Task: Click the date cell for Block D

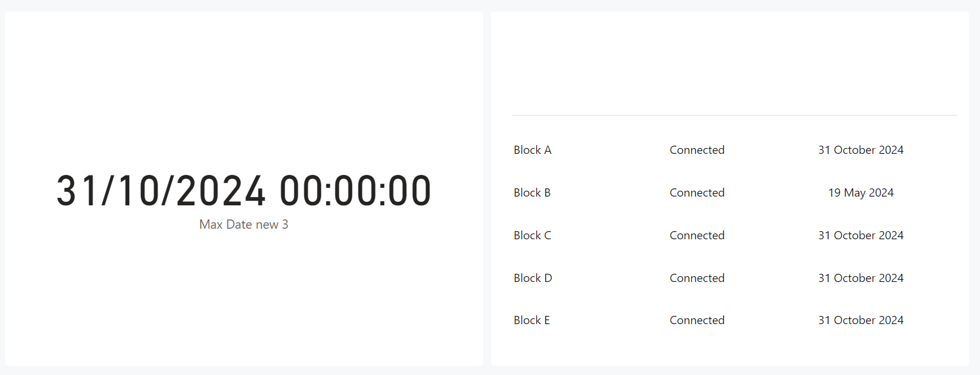Action: [x=861, y=278]
